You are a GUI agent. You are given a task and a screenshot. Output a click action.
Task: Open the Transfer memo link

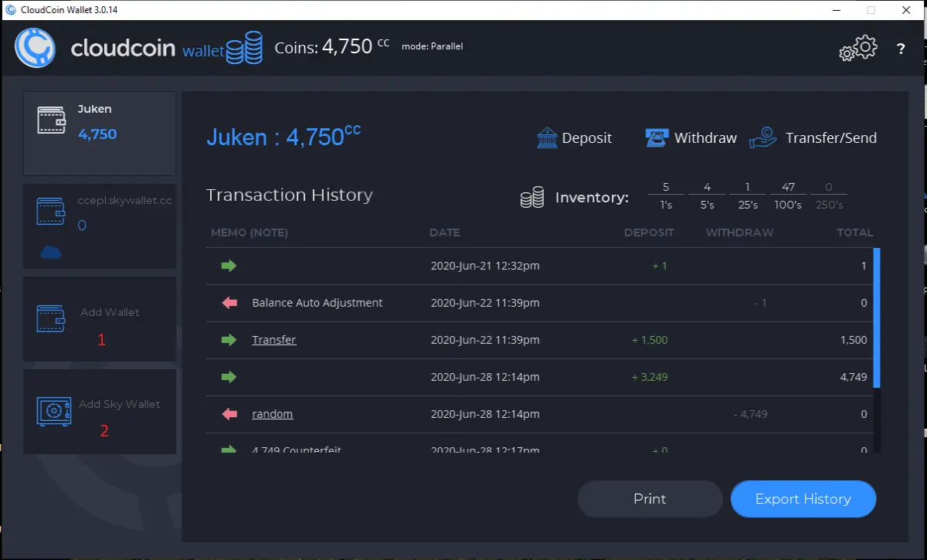(x=274, y=340)
